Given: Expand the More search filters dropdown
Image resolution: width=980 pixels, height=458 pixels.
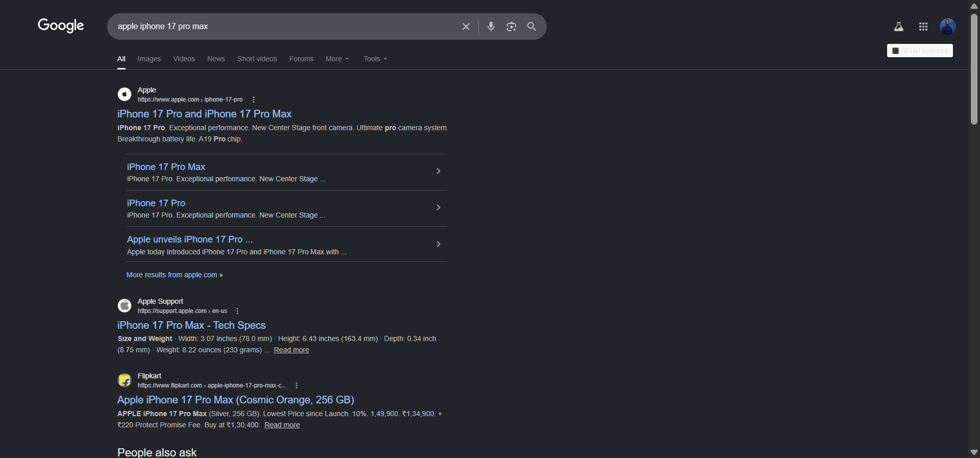Looking at the screenshot, I should point(337,59).
